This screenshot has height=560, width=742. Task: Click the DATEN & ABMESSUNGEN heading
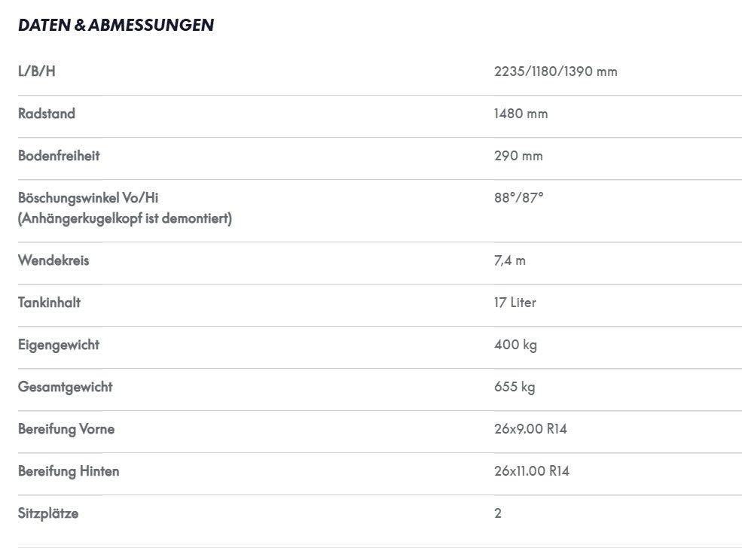(116, 25)
